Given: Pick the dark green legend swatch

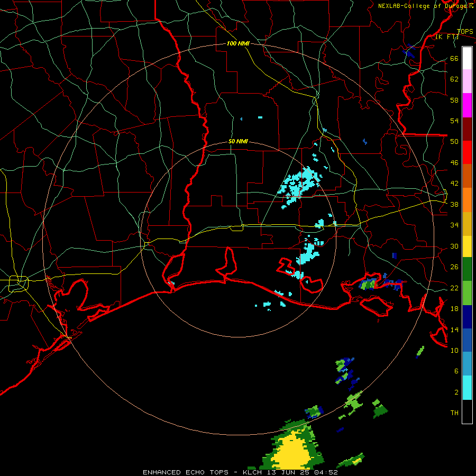Looking at the screenshot, I should coord(467,269).
